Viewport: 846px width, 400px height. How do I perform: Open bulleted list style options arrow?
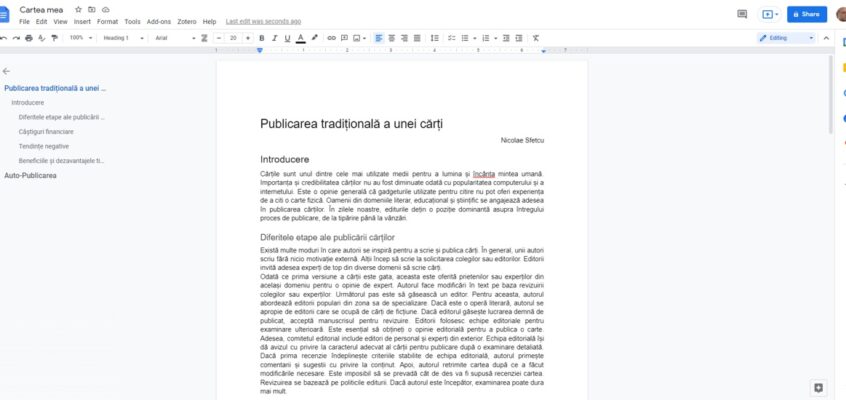[474, 38]
